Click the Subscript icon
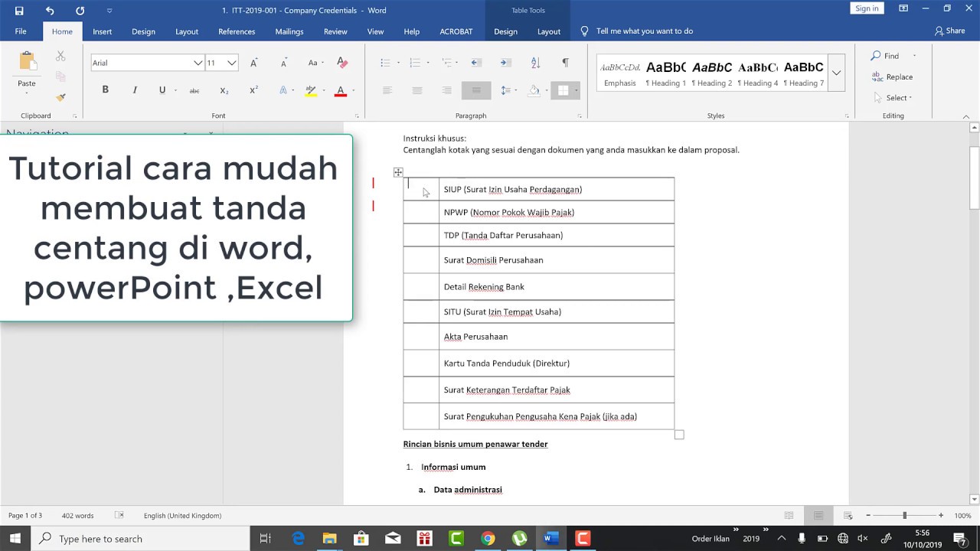Viewport: 980px width, 551px height. pyautogui.click(x=224, y=90)
